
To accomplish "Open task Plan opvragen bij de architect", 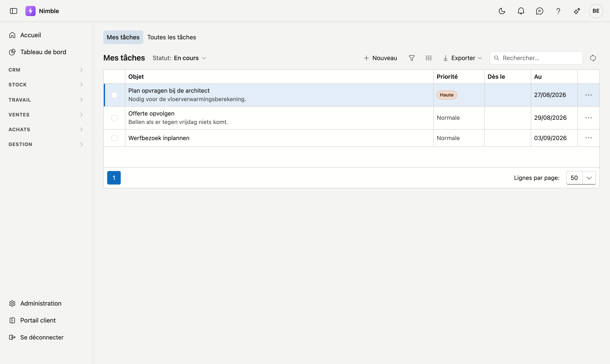I will 169,91.
